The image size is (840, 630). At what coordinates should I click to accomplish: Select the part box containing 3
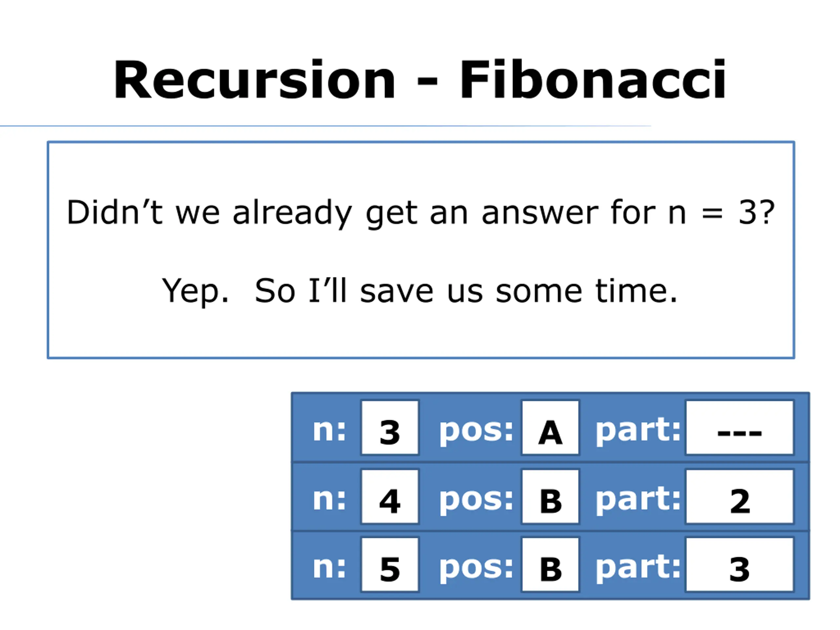[740, 564]
